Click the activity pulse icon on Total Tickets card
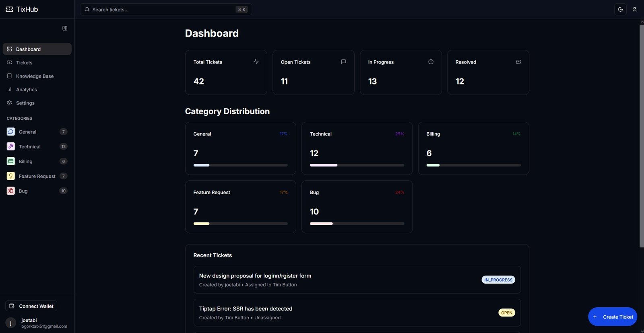The image size is (644, 333). click(x=256, y=62)
